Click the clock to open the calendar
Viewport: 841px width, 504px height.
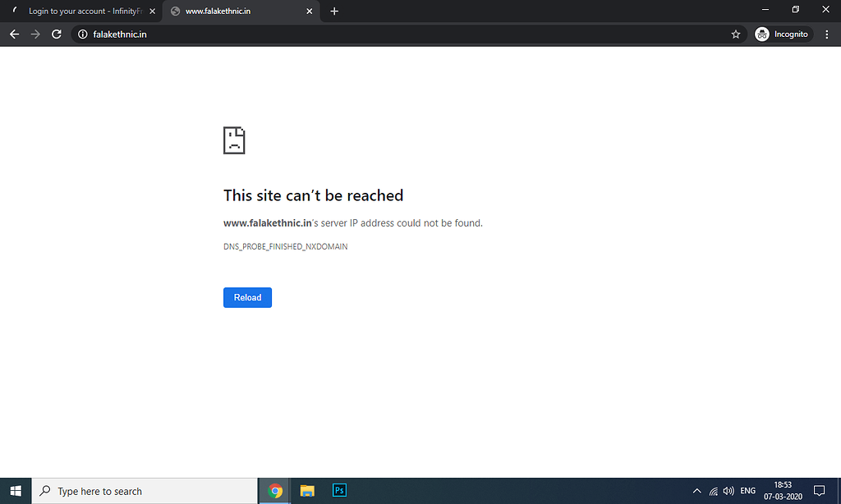point(782,490)
